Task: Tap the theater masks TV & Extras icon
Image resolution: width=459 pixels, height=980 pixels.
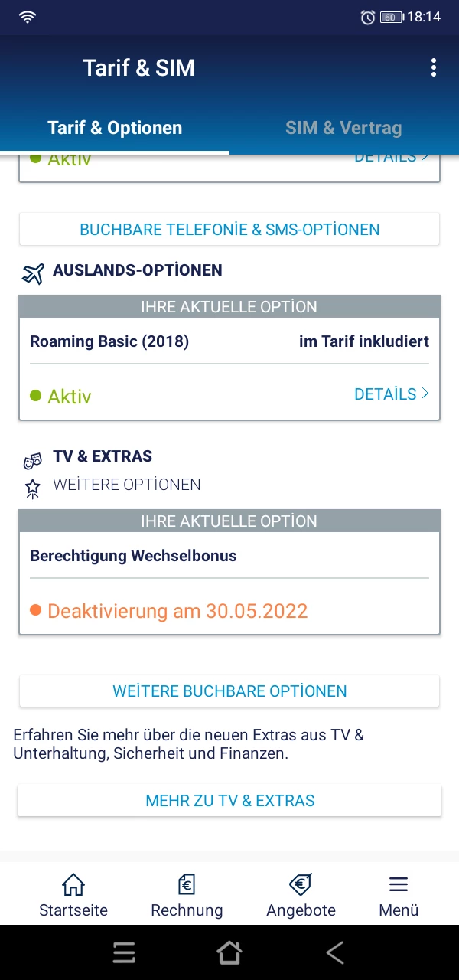Action: tap(32, 461)
